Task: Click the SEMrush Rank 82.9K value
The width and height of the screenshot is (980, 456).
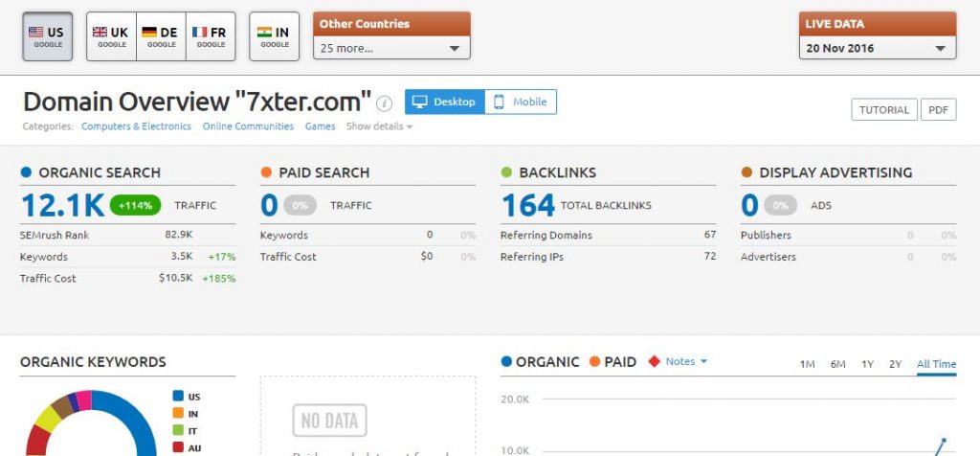Action: tap(179, 236)
